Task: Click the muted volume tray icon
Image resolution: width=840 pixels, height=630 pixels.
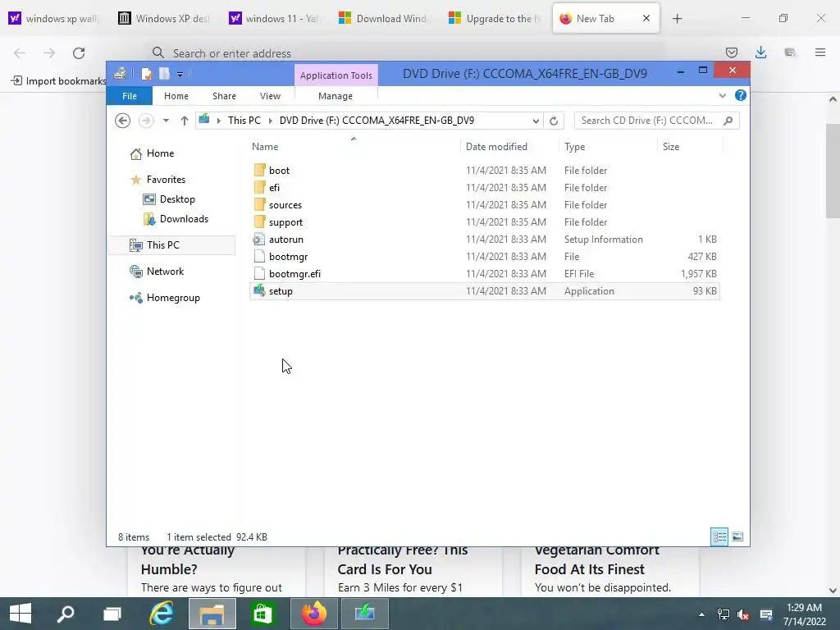Action: pos(743,614)
